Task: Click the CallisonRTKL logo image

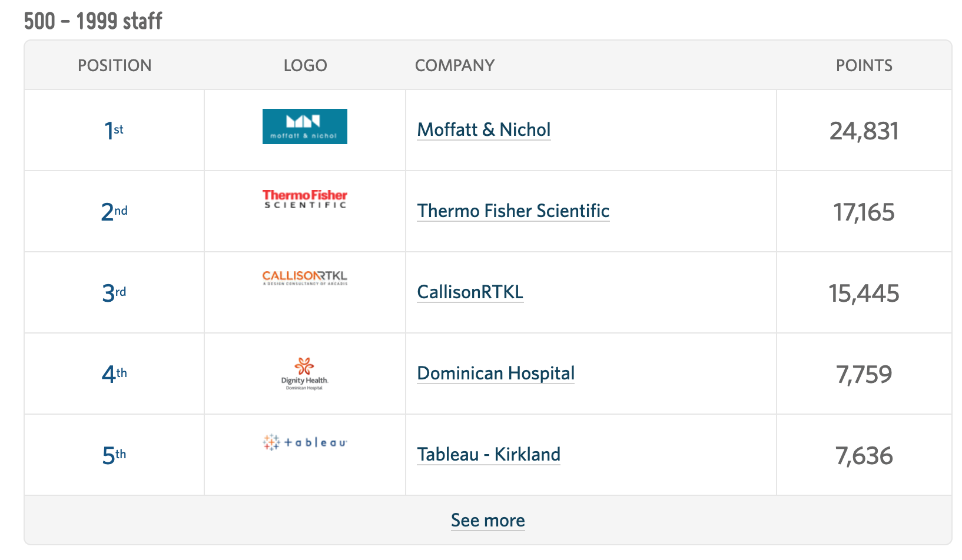Action: (304, 278)
